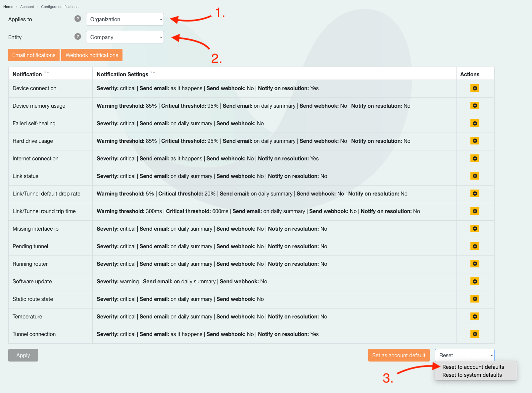Screen dimensions: 532x393
Task: Select Reset to system defaults option
Action: [x=472, y=375]
